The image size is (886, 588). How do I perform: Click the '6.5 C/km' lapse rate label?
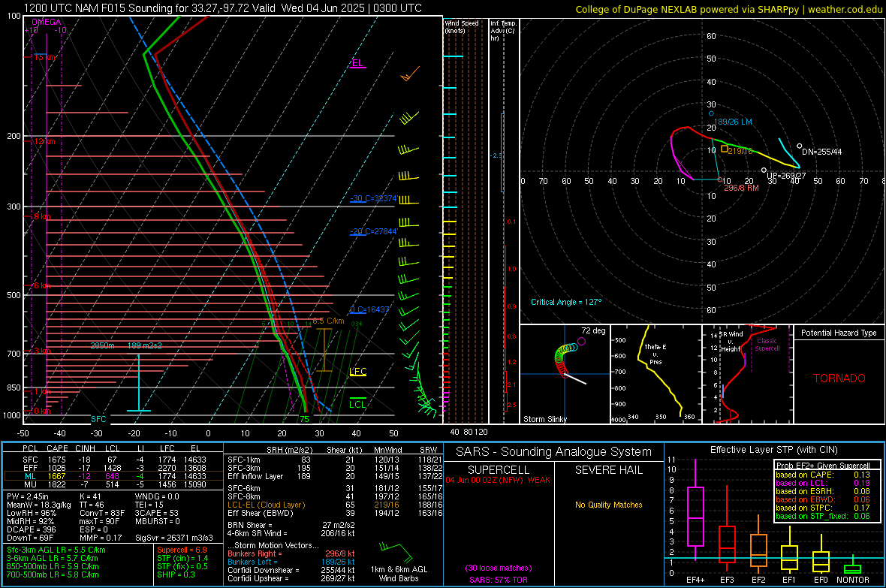pos(328,321)
